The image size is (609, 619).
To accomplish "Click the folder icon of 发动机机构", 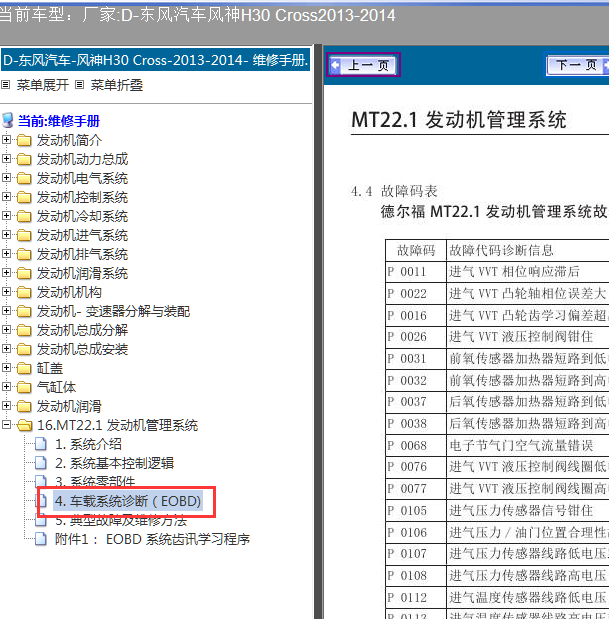I will 24,292.
